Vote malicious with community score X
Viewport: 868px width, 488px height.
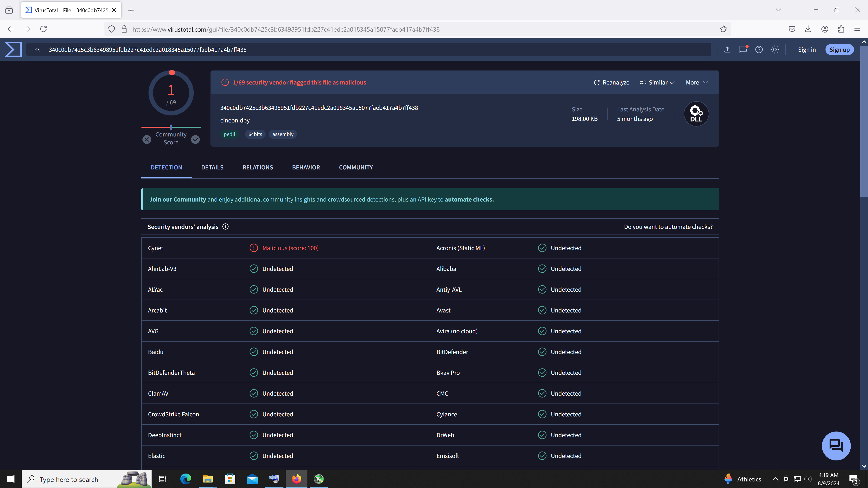pyautogui.click(x=146, y=139)
